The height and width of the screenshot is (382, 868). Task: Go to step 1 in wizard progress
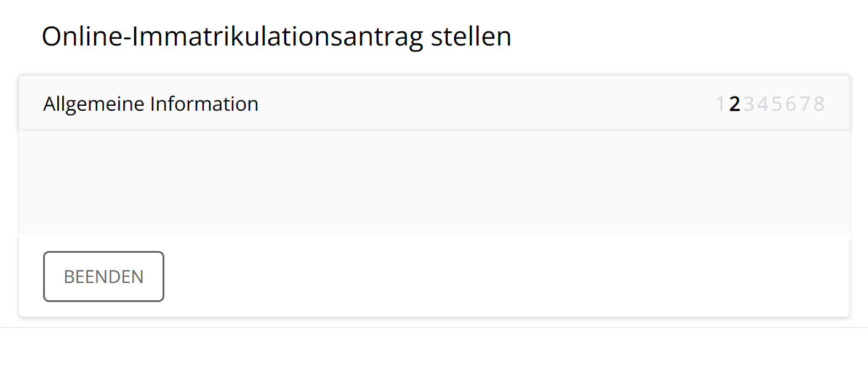tap(720, 104)
